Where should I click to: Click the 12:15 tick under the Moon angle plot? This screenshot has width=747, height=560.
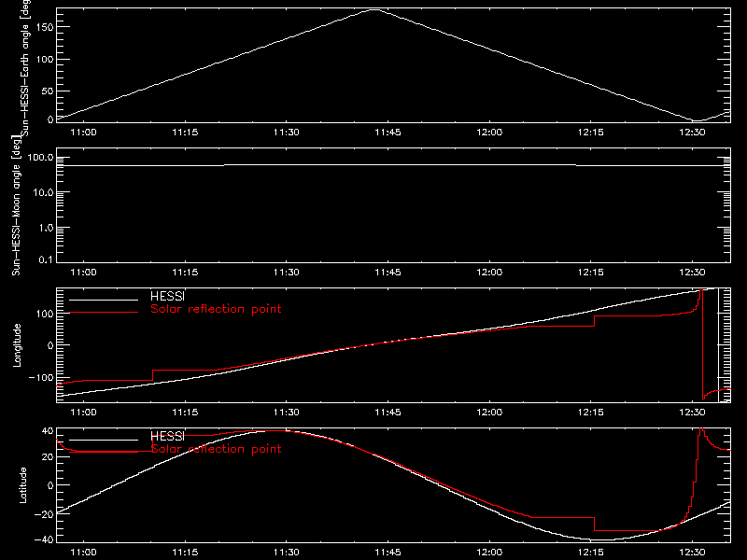pyautogui.click(x=591, y=273)
